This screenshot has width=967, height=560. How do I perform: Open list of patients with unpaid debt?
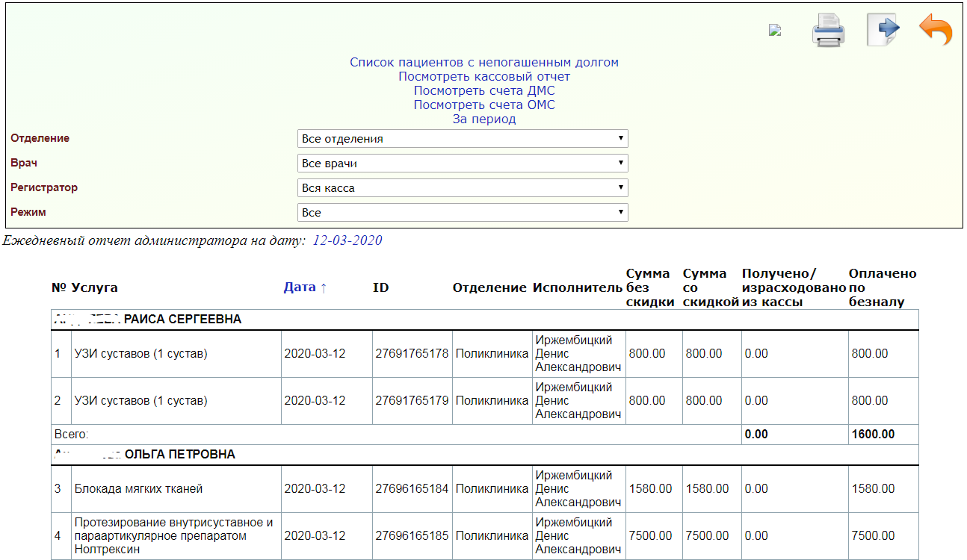[483, 63]
